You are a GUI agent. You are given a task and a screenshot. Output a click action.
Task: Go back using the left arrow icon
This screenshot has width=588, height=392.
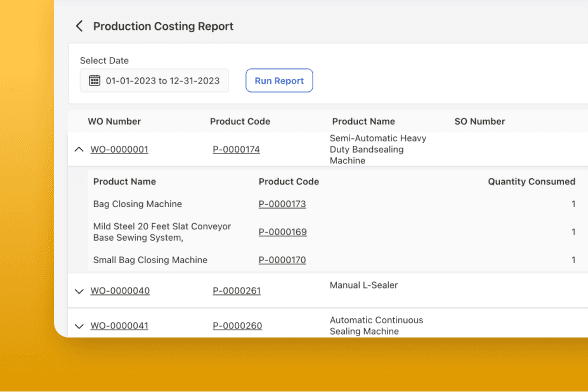pyautogui.click(x=79, y=26)
